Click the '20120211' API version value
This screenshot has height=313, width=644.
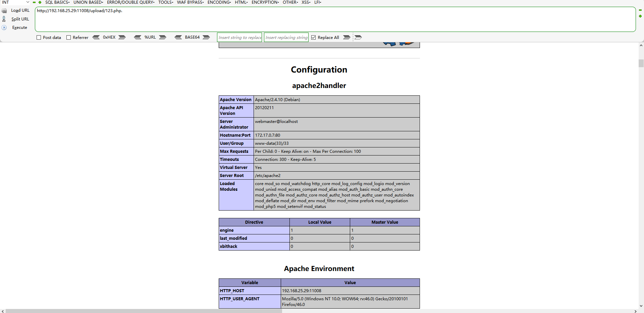(264, 108)
